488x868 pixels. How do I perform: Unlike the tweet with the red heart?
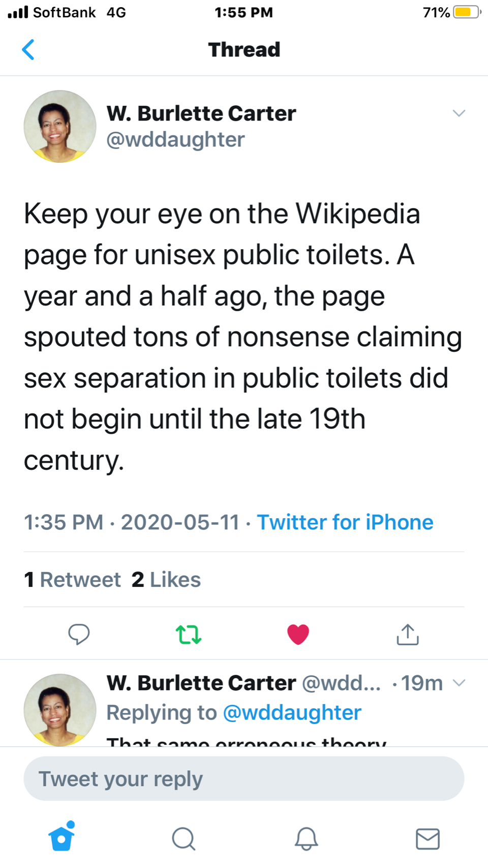click(298, 634)
